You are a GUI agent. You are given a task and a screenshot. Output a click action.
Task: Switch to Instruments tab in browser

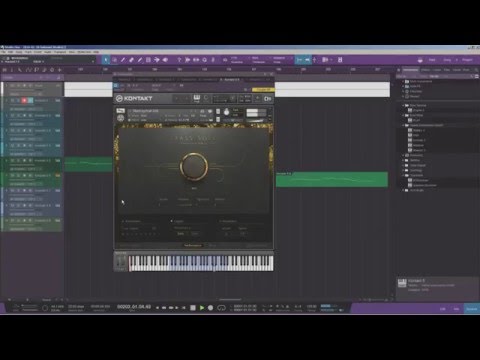click(410, 70)
